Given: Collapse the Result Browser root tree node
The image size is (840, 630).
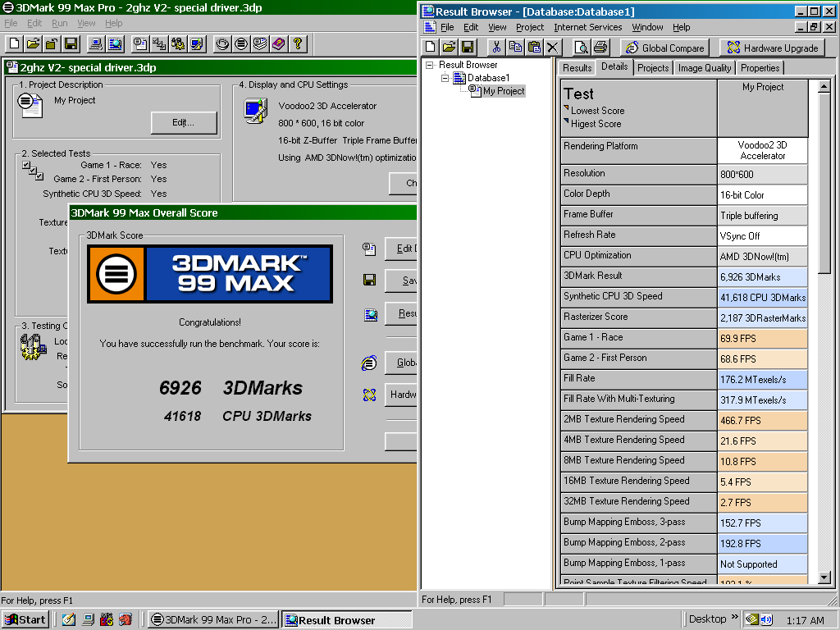Looking at the screenshot, I should [429, 65].
